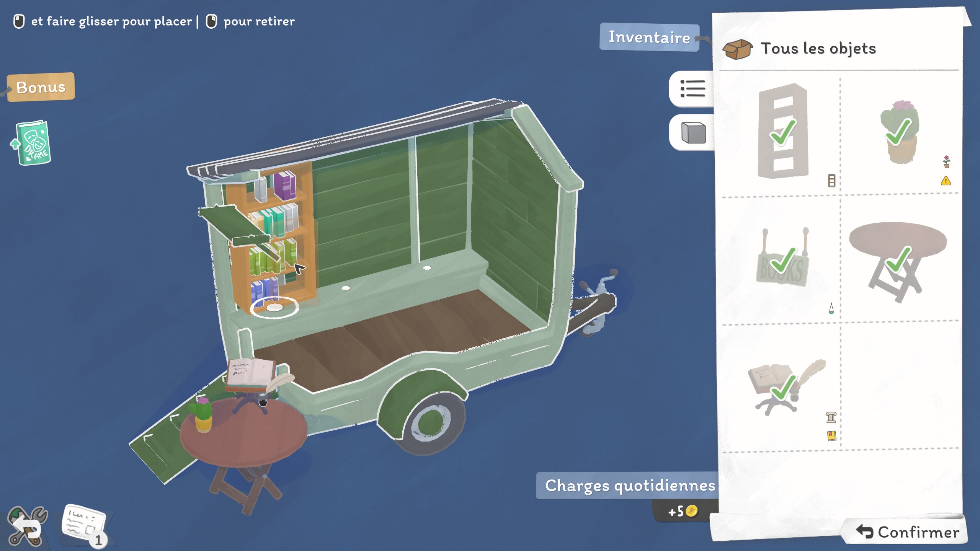Toggle the round folding table checkmark
This screenshot has height=551, width=980.
click(898, 260)
